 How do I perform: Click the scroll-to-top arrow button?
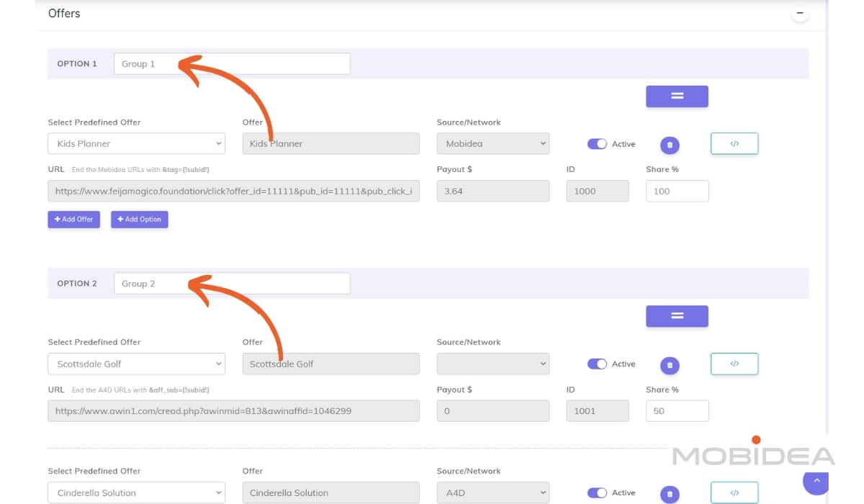pos(816,482)
